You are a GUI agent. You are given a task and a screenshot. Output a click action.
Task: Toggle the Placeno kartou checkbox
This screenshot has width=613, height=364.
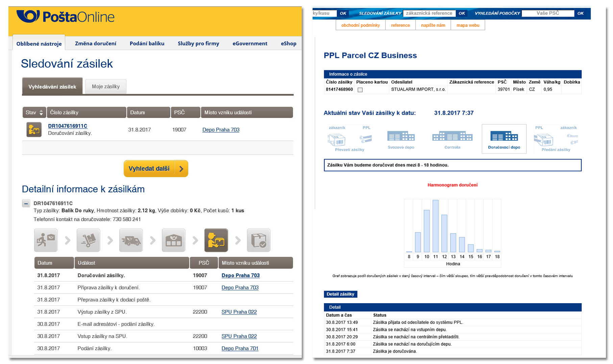coord(360,90)
